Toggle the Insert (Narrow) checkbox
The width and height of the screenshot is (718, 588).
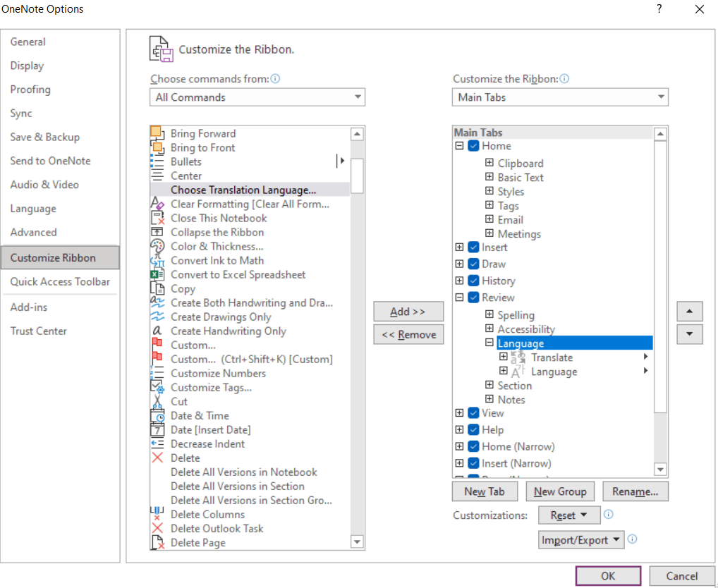(473, 463)
